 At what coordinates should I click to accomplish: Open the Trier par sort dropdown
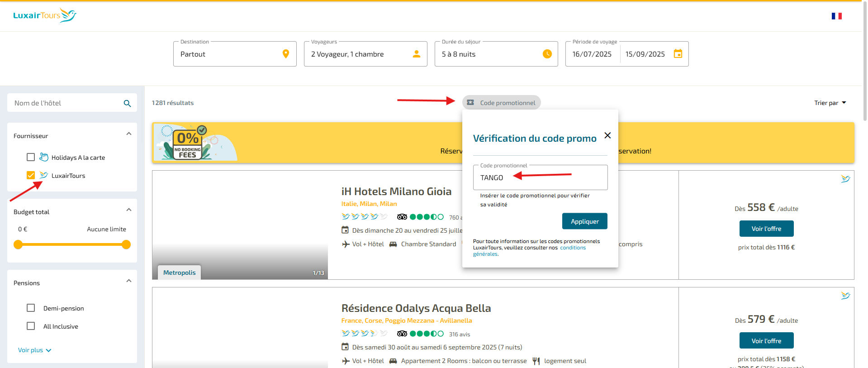830,103
